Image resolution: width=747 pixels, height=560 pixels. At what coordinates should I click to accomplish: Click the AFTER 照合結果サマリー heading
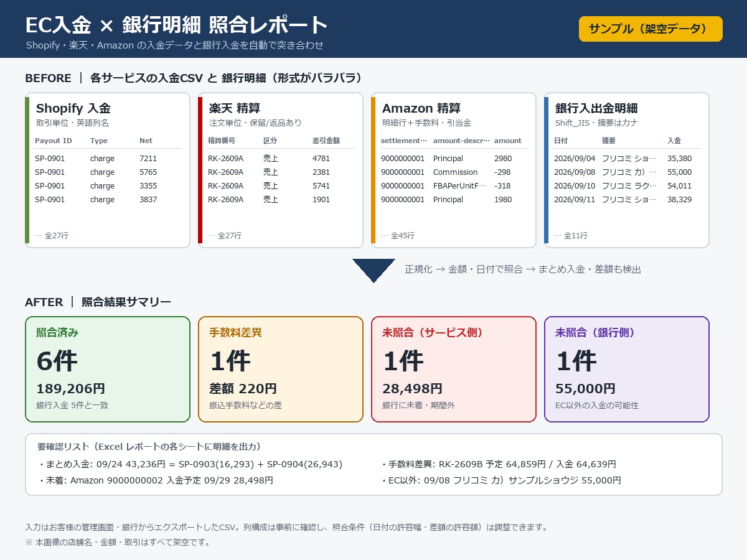98,302
